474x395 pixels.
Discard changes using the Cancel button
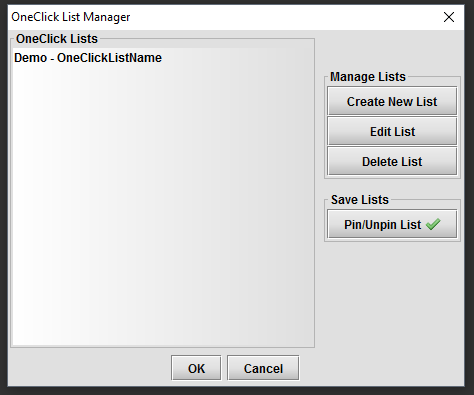[263, 368]
